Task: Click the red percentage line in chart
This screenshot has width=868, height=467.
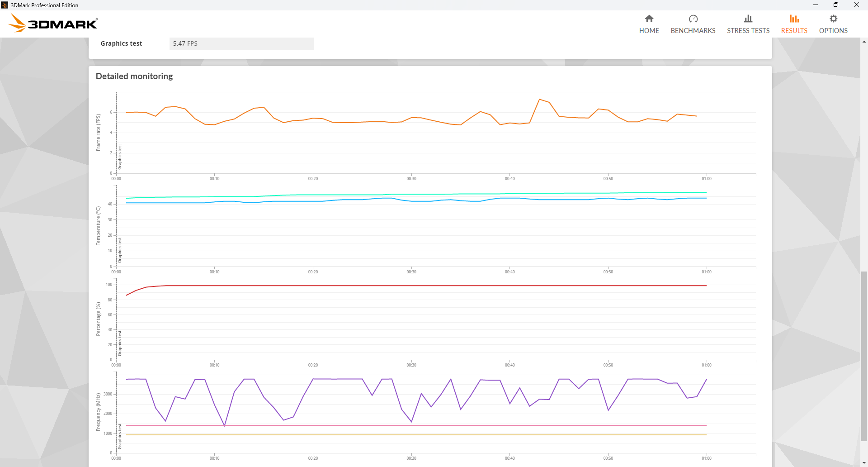Action: point(407,286)
